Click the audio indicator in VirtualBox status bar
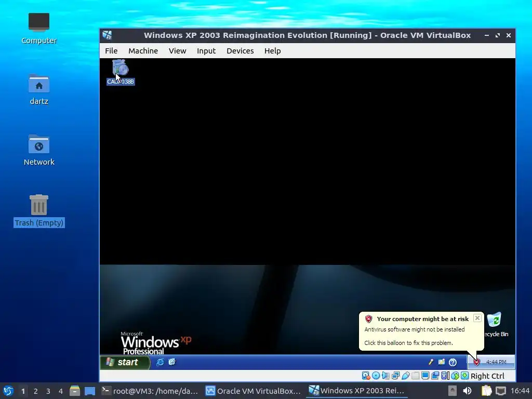Viewport: 532px width, 399px height. 385,376
